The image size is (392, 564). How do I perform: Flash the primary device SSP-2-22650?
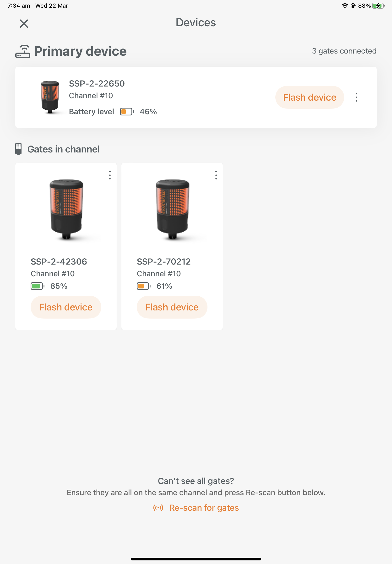click(x=309, y=97)
